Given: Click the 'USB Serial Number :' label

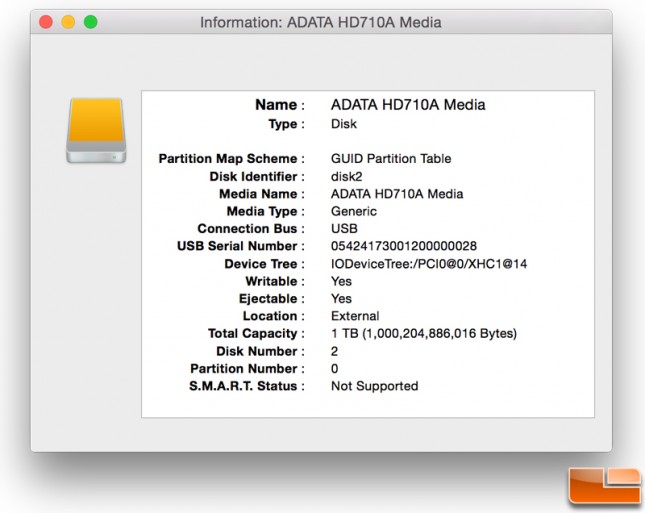Looking at the screenshot, I should [x=241, y=246].
